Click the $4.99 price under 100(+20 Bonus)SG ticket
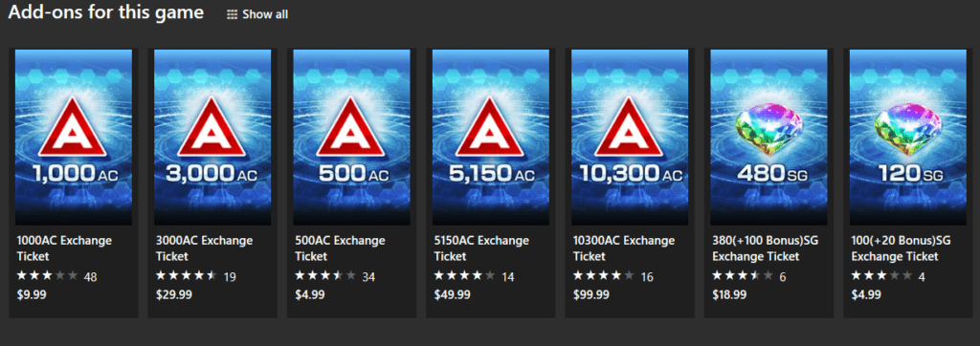980x346 pixels. (865, 294)
